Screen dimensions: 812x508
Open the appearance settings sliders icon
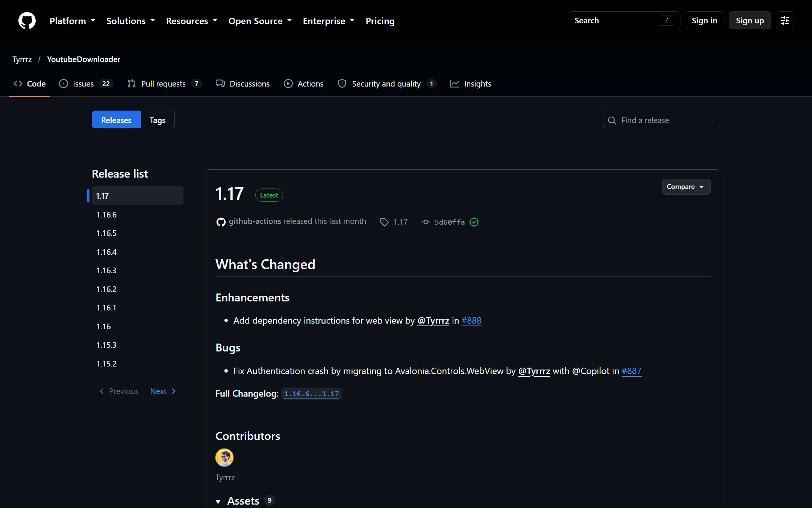click(x=785, y=20)
